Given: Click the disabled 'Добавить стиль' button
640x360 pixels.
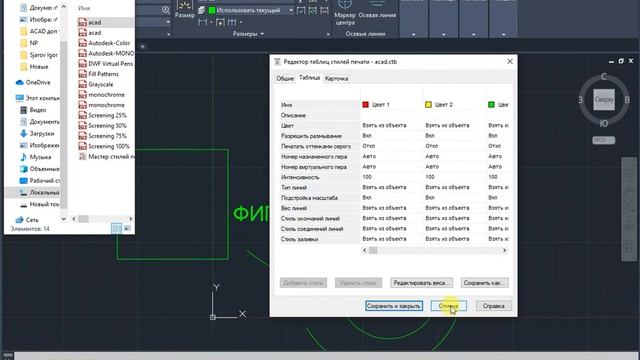Looking at the screenshot, I should [303, 282].
